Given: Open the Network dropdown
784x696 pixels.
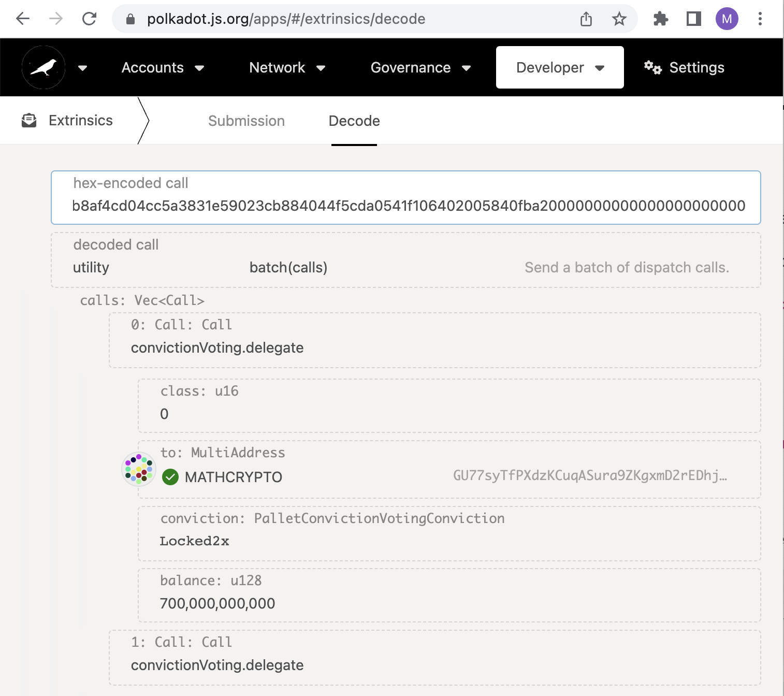Looking at the screenshot, I should [x=286, y=67].
